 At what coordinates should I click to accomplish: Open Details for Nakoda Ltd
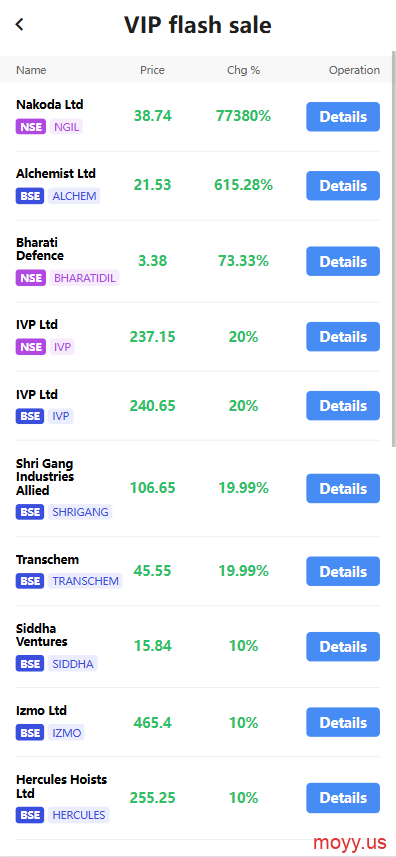click(x=342, y=116)
